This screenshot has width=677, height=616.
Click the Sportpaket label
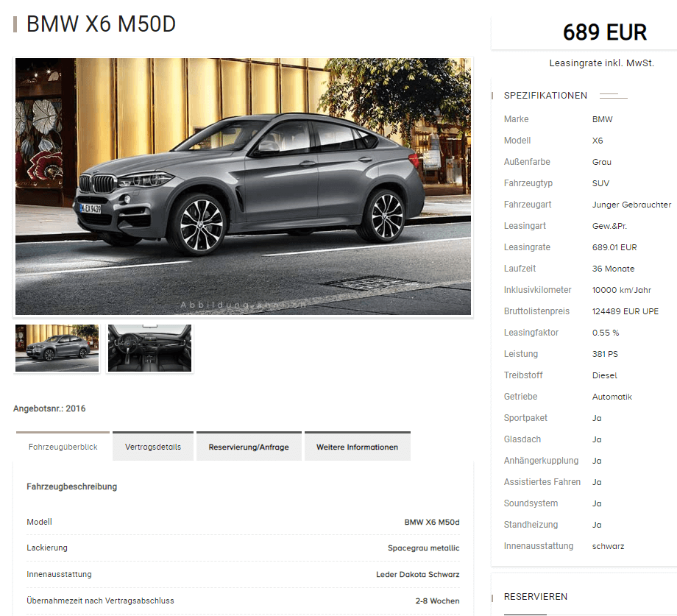click(525, 418)
